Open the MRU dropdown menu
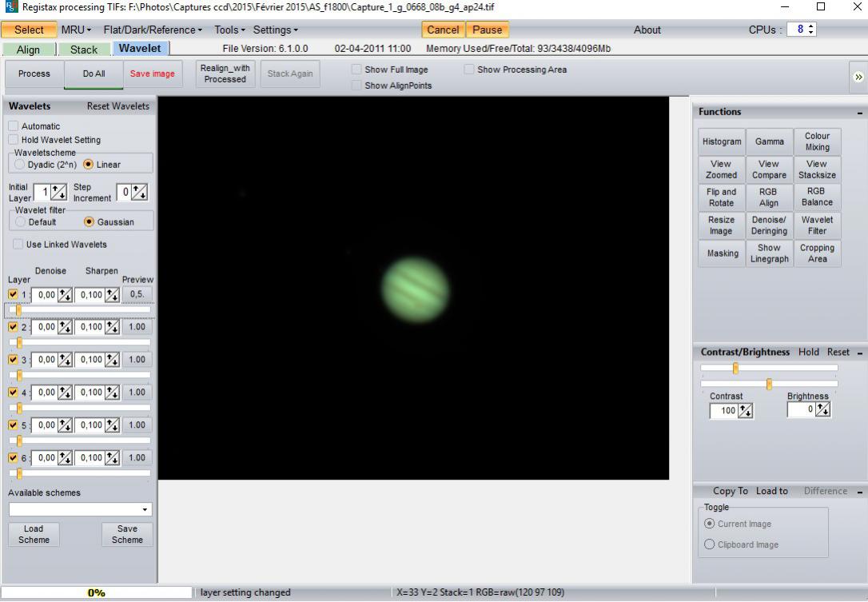The image size is (868, 602). point(76,30)
